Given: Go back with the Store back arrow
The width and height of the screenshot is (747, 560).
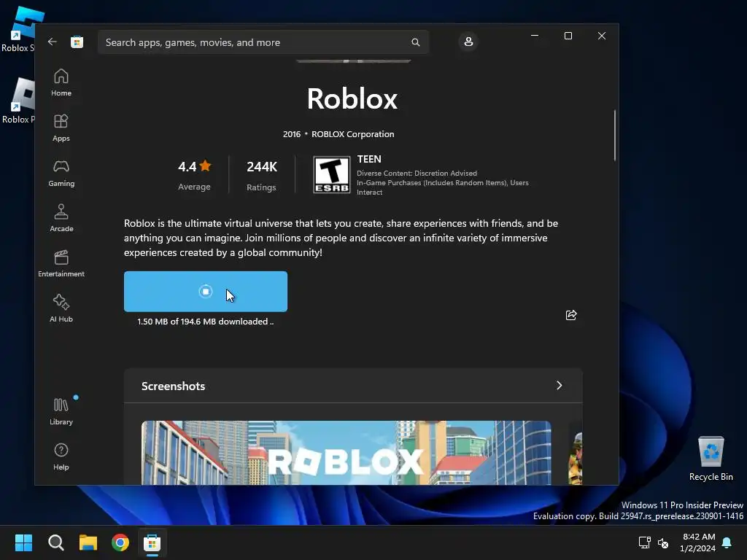Looking at the screenshot, I should click(53, 42).
